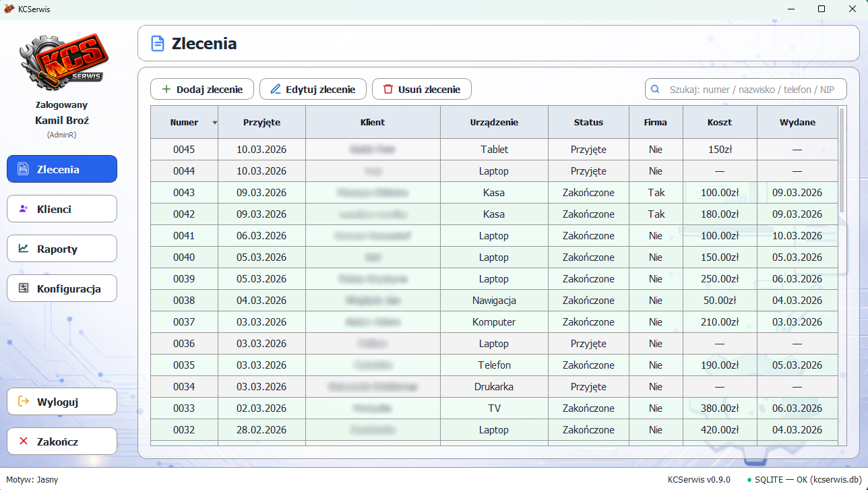The height and width of the screenshot is (490, 868).
Task: Click the red X icon on Zakończ
Action: click(24, 441)
